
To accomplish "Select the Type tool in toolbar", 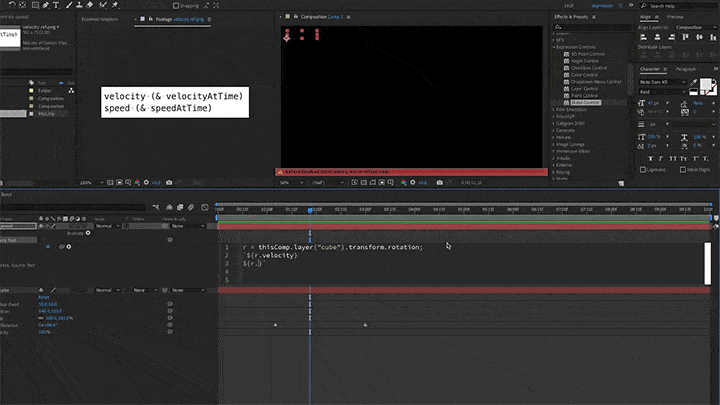I will pyautogui.click(x=56, y=5).
